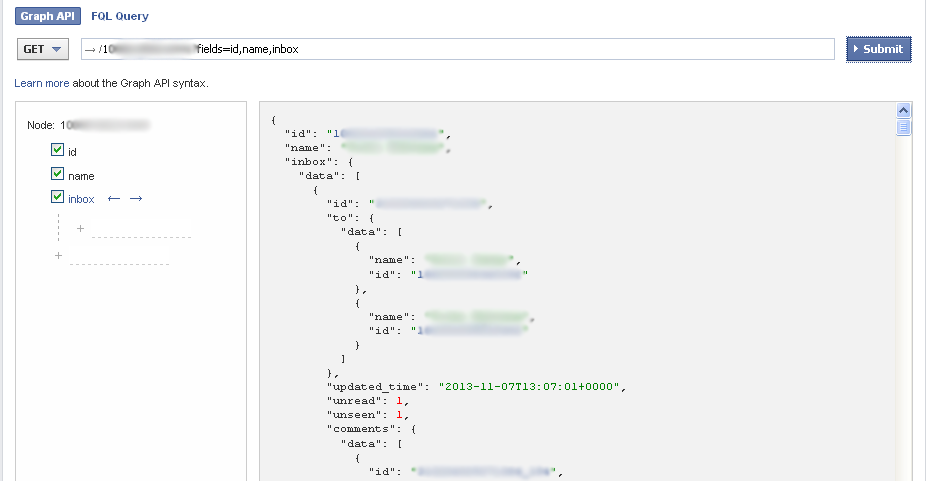The height and width of the screenshot is (481, 926).
Task: Click the inbox field link
Action: (81, 199)
